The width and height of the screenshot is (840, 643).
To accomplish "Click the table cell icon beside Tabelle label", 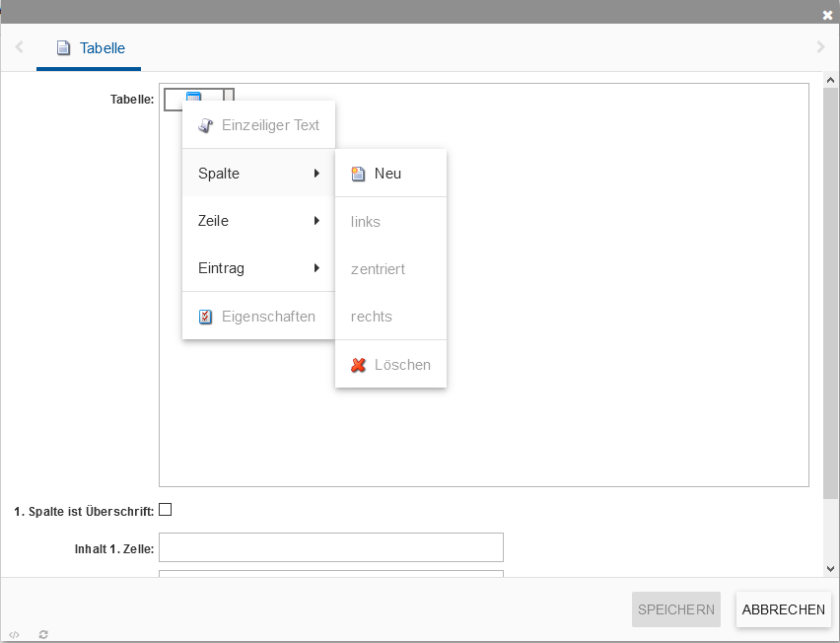I will point(193,99).
